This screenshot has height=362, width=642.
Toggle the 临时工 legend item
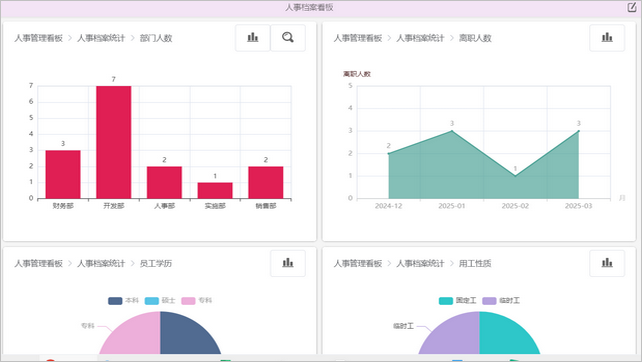coord(501,301)
